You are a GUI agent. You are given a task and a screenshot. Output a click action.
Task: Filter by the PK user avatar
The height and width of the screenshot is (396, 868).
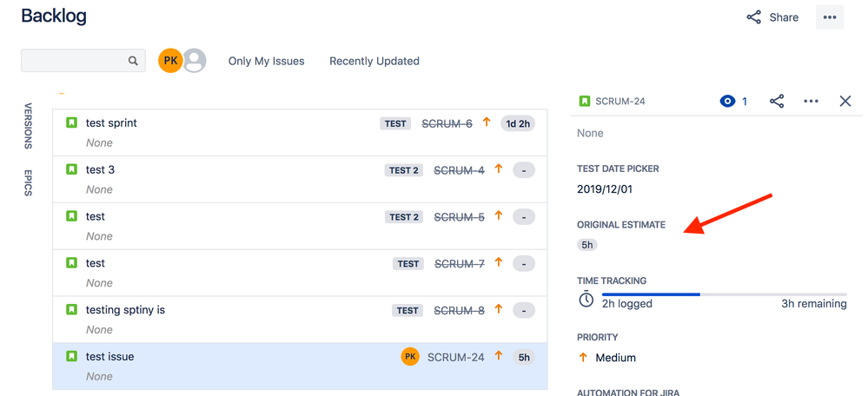[x=170, y=60]
